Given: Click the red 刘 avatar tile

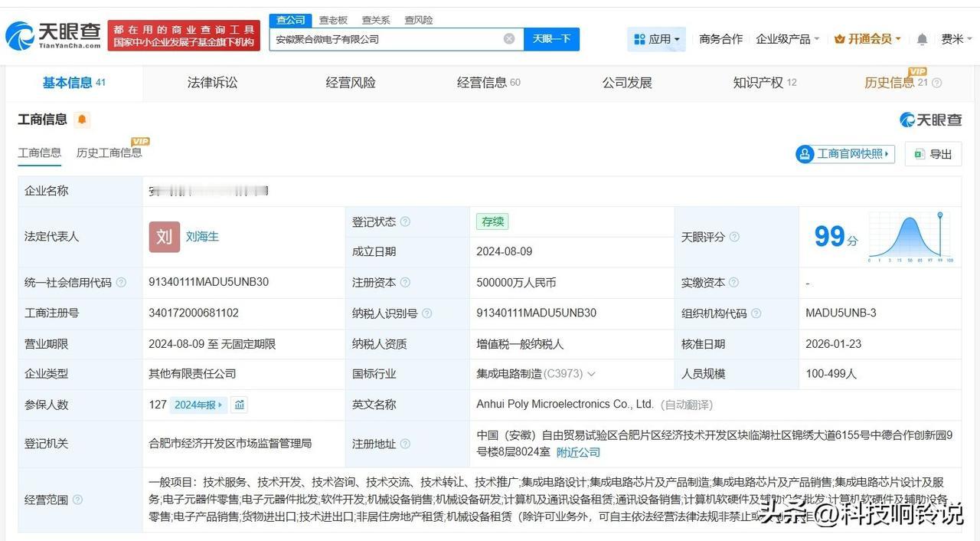Looking at the screenshot, I should tap(165, 237).
